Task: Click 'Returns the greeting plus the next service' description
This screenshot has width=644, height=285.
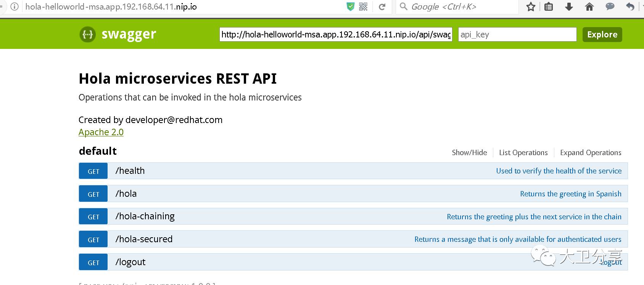Action: coord(534,217)
